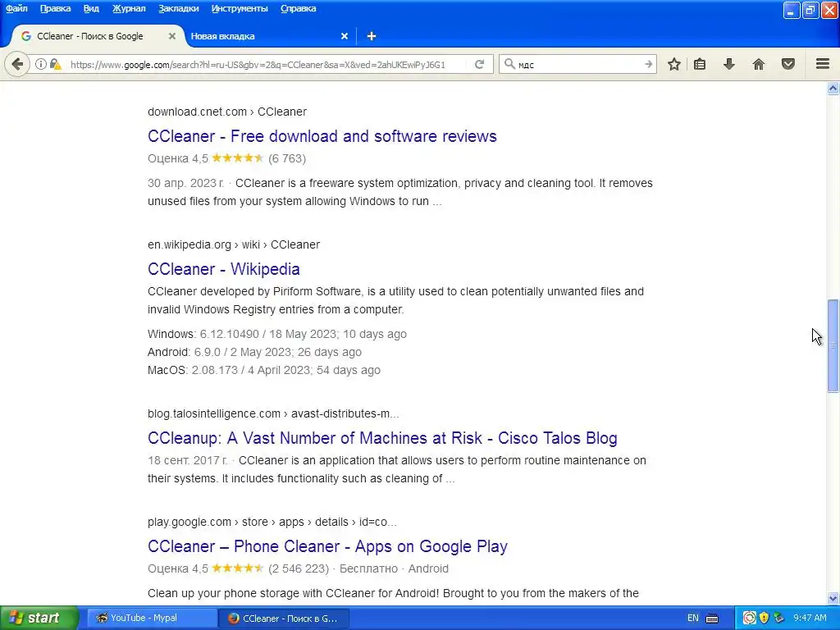This screenshot has width=840, height=630.
Task: Open a new tab with plus button
Action: 372,36
